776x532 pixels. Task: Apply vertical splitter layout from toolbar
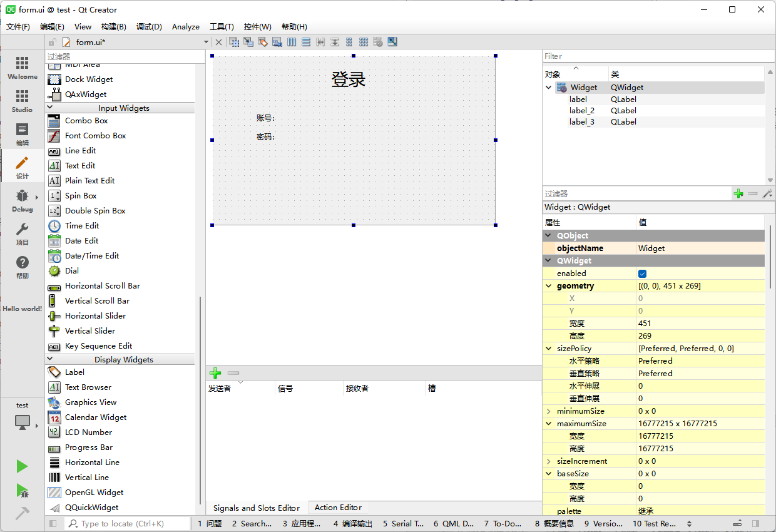[x=335, y=42]
